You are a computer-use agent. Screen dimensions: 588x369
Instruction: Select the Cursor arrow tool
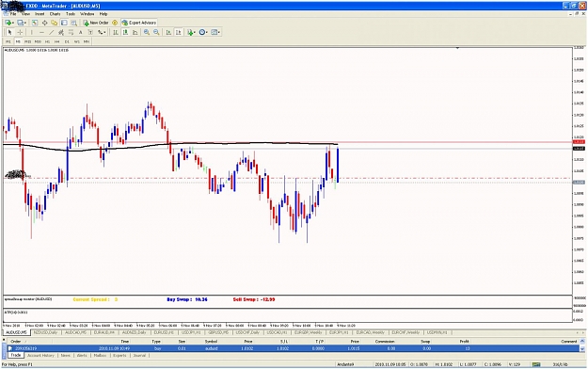pos(10,32)
